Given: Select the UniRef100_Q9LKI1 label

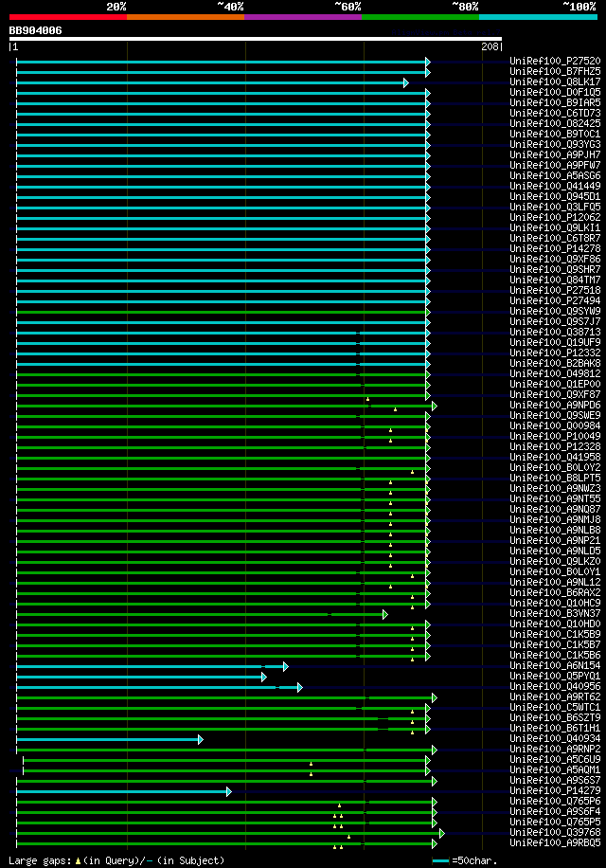Looking at the screenshot, I should (555, 227).
